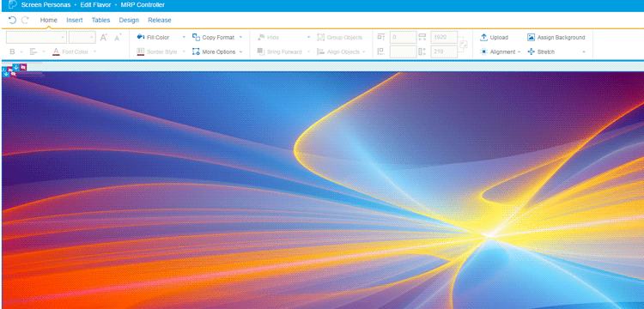Screen dimensions: 644x309
Task: Toggle the width-height aspect ratio lock
Action: (465, 45)
